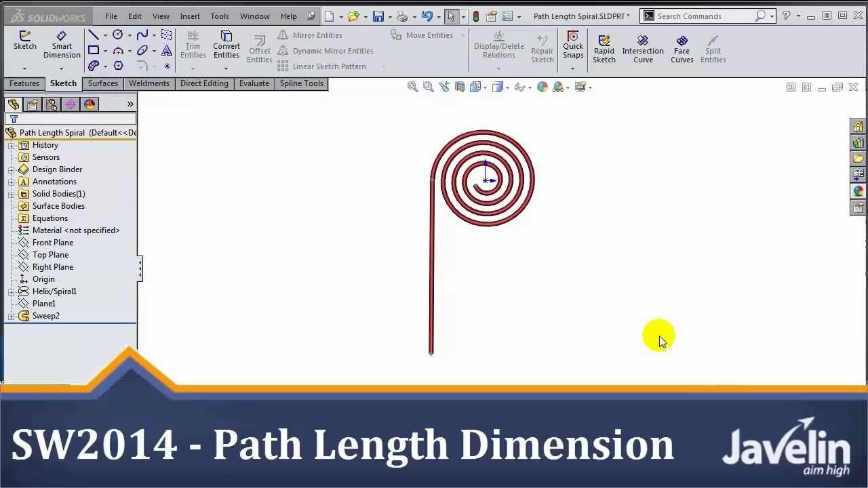Image resolution: width=868 pixels, height=488 pixels.
Task: Open the Window menu
Action: (x=255, y=16)
